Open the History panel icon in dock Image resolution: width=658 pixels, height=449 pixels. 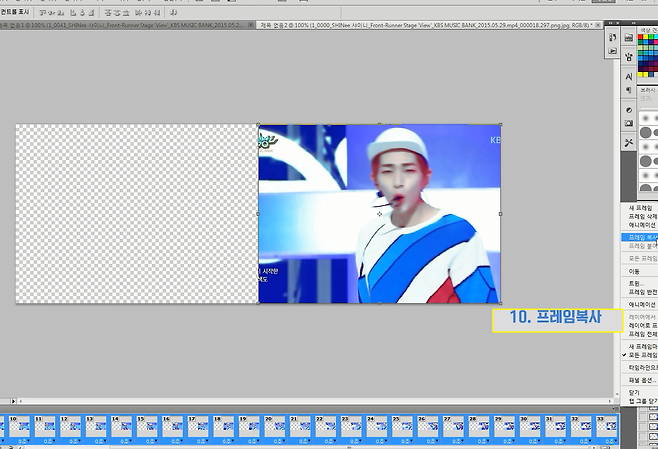pos(613,38)
